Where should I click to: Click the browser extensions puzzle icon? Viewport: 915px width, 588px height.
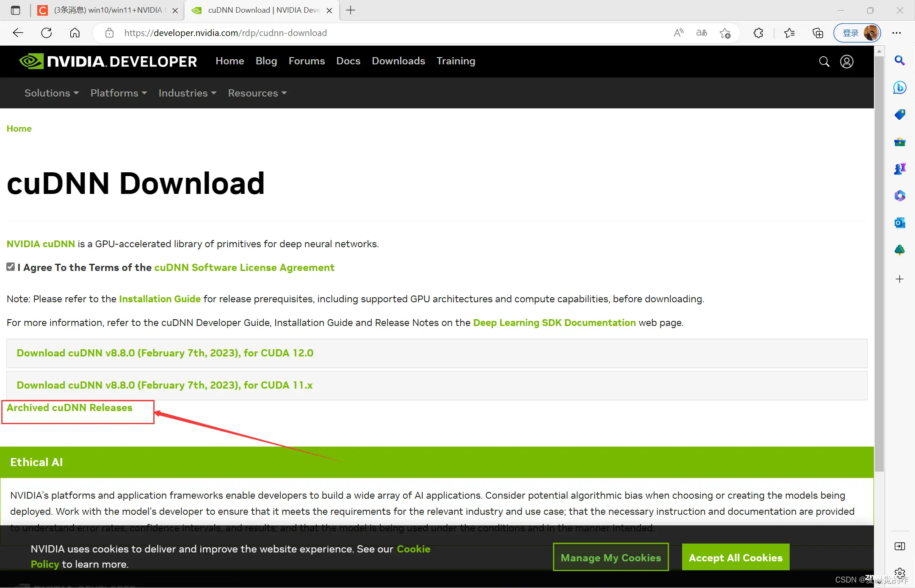758,33
